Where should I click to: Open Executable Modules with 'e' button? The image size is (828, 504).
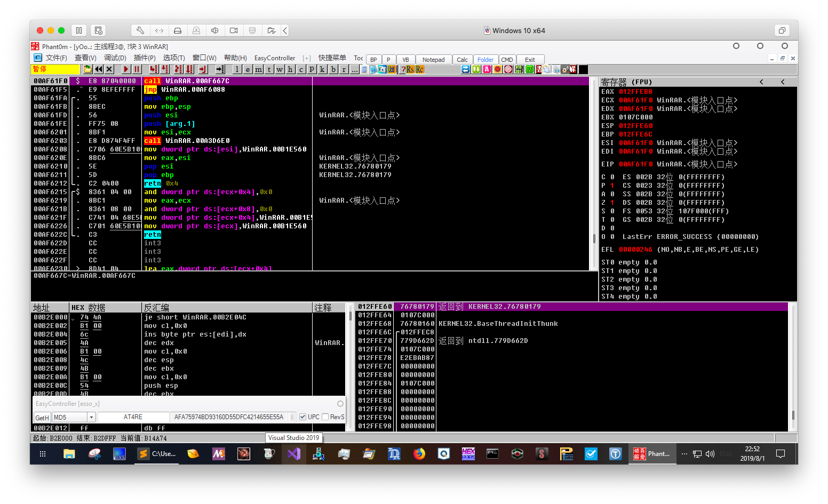point(248,69)
